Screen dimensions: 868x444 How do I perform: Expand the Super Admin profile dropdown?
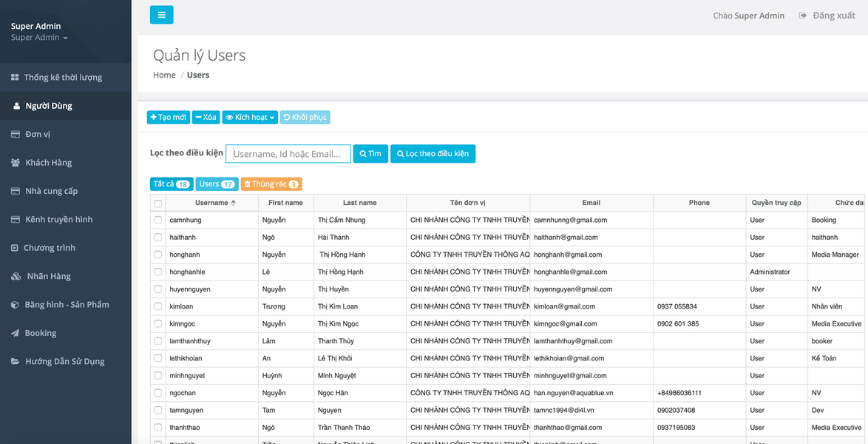pos(39,38)
